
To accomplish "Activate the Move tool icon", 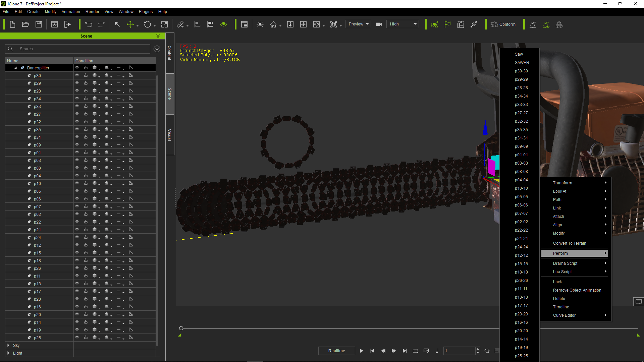I will pyautogui.click(x=130, y=24).
